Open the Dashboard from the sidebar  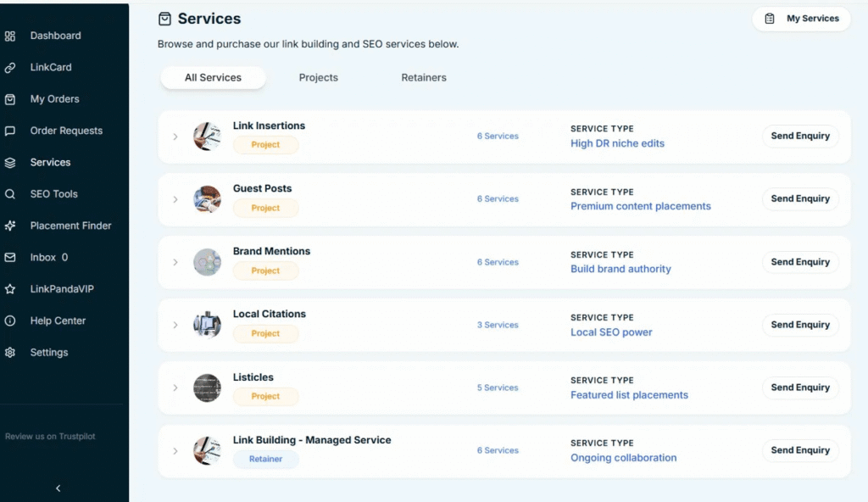(57, 36)
